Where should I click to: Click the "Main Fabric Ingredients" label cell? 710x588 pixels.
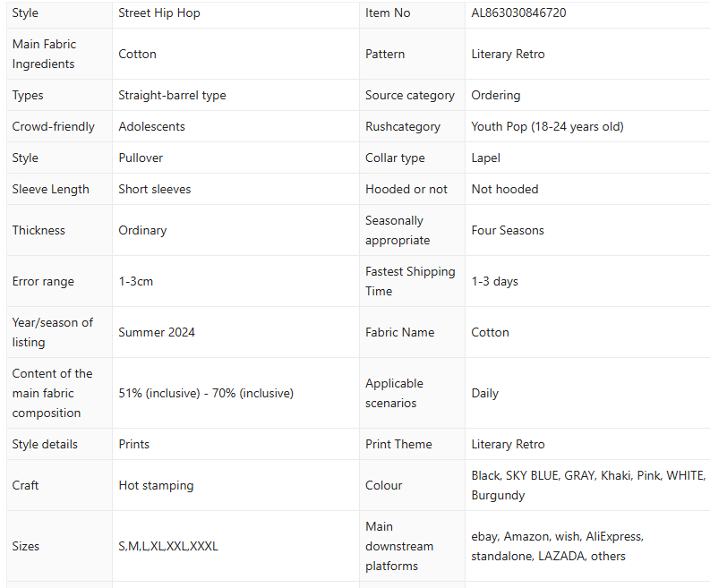(44, 54)
